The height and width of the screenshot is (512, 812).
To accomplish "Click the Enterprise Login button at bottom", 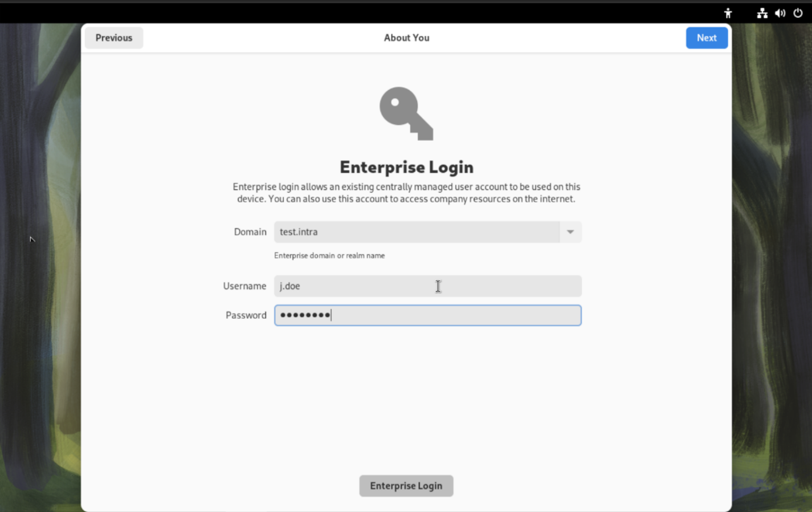I will pos(406,486).
